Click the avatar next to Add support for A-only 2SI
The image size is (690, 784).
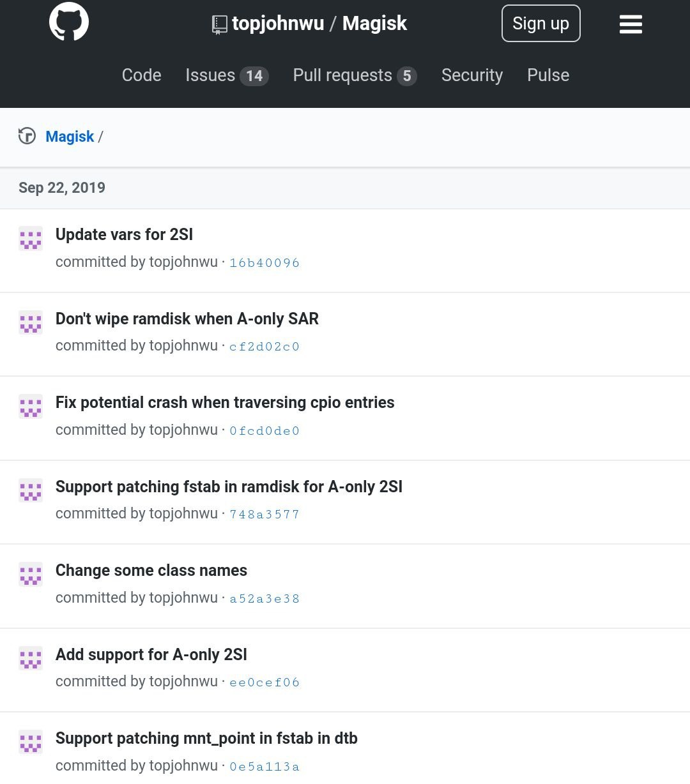tap(31, 658)
